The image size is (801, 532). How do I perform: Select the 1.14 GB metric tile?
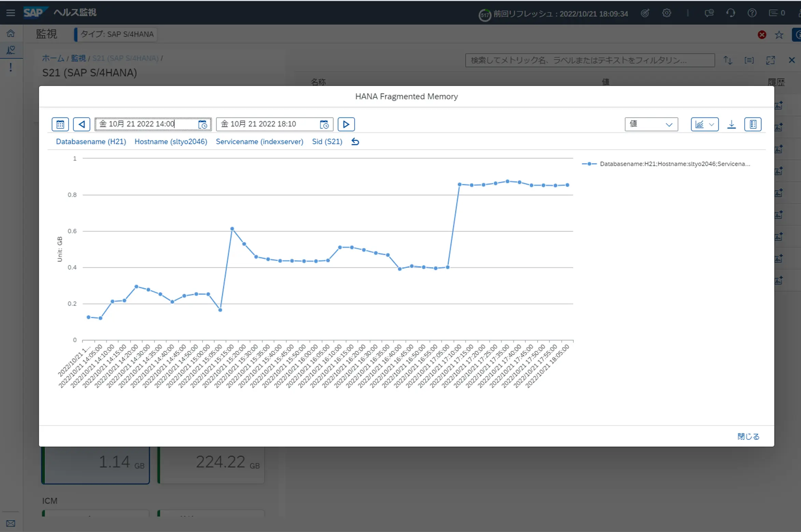click(96, 464)
